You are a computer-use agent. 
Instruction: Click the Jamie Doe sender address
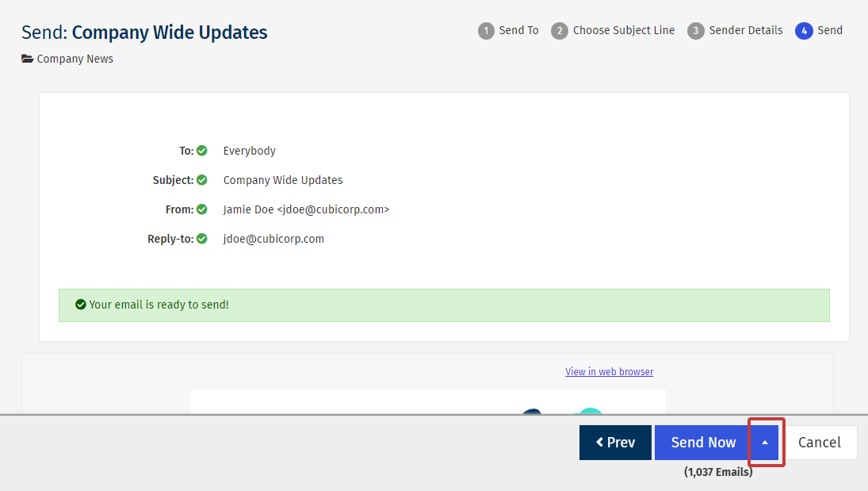[x=306, y=209]
